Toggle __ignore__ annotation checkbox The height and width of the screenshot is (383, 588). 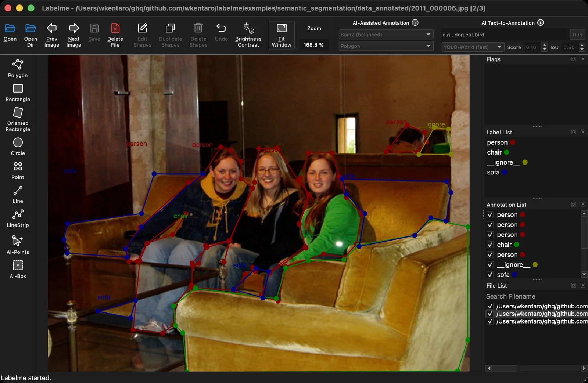(490, 265)
